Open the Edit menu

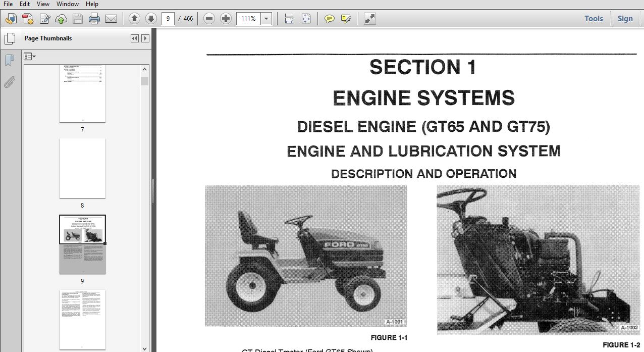click(x=24, y=4)
